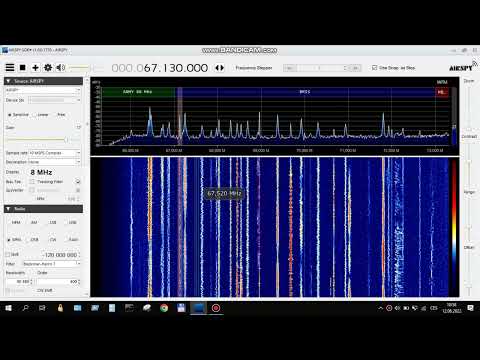This screenshot has width=480, height=360.
Task: Click the Bandwidth value field
Action: (x=19, y=282)
